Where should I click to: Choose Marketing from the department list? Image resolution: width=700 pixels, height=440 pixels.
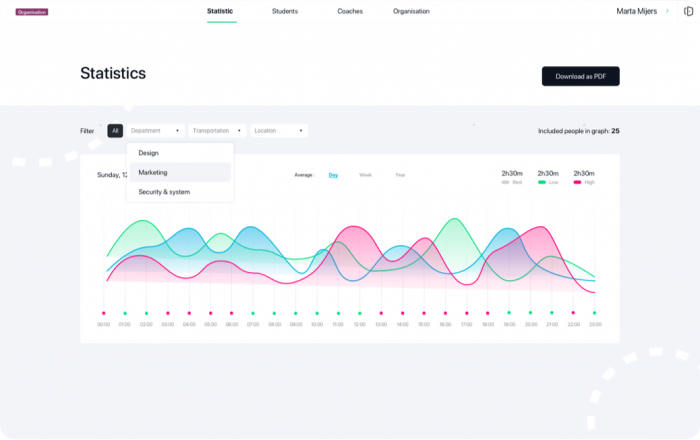pyautogui.click(x=180, y=172)
